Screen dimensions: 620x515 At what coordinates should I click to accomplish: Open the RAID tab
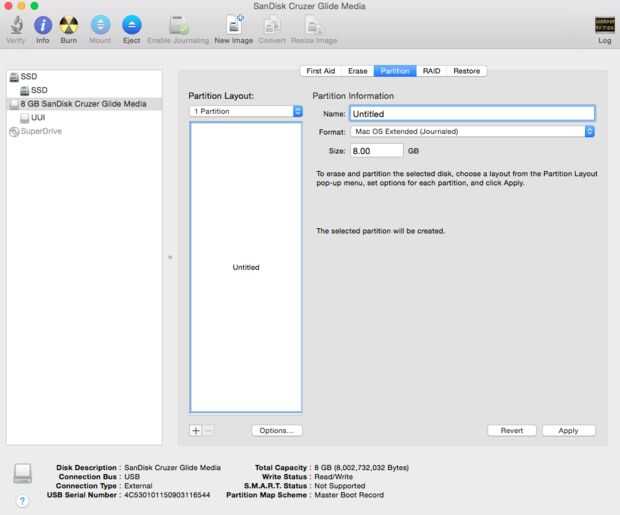(x=431, y=71)
